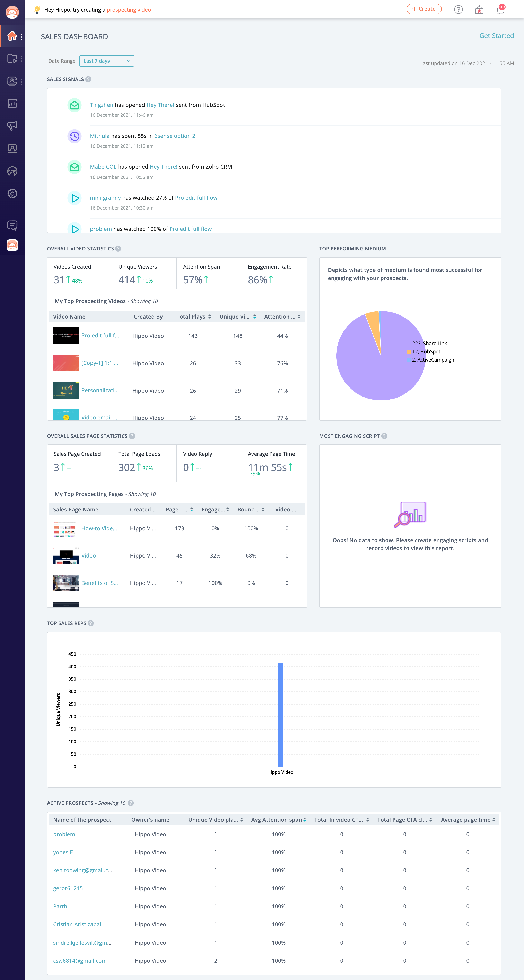Click the Create button
The height and width of the screenshot is (980, 524).
423,9
